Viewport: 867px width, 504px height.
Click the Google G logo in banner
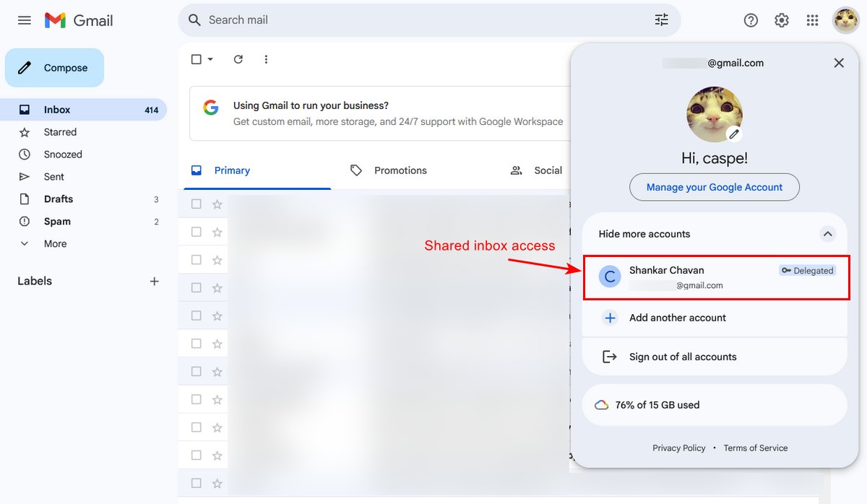tap(211, 108)
